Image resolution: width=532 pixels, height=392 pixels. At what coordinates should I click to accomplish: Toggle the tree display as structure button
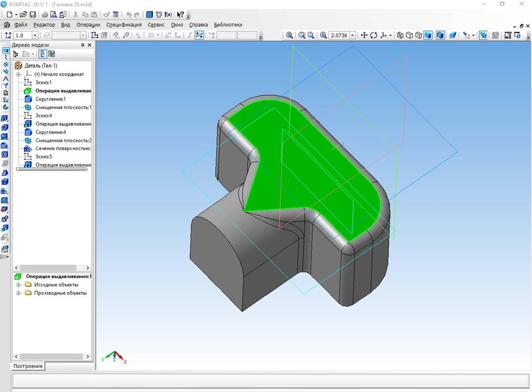point(43,54)
